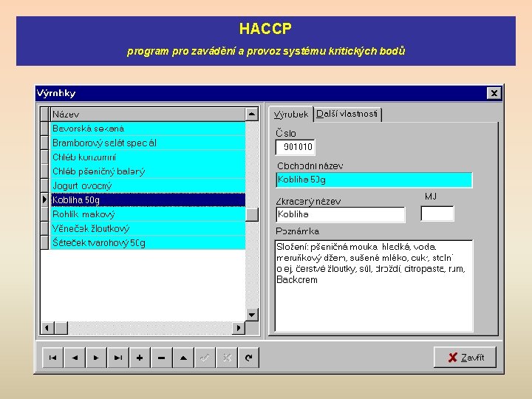Open the Další vlastnosti tab
532x399 pixels.
click(x=347, y=114)
